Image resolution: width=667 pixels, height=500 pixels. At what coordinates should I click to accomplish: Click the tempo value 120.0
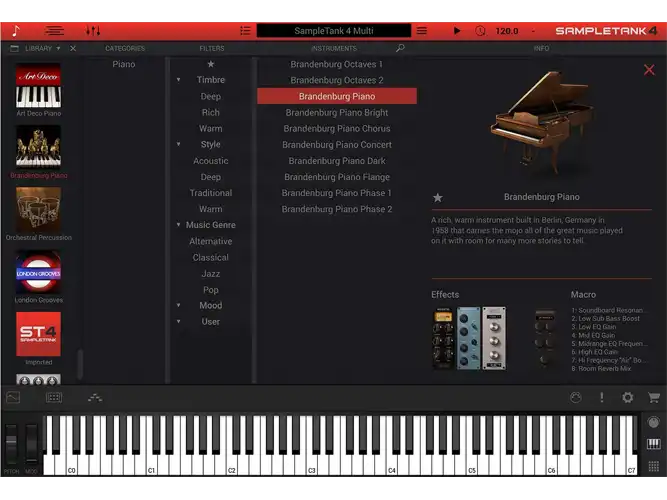[x=507, y=31]
